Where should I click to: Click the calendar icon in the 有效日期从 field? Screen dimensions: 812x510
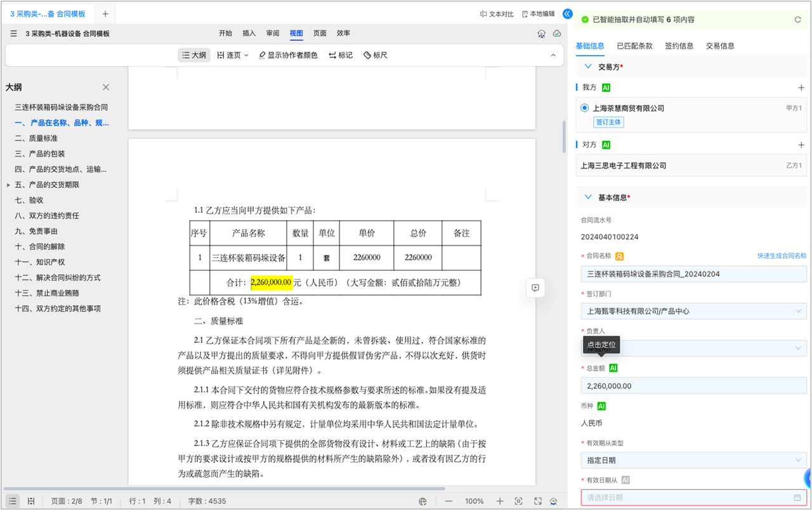pos(797,497)
